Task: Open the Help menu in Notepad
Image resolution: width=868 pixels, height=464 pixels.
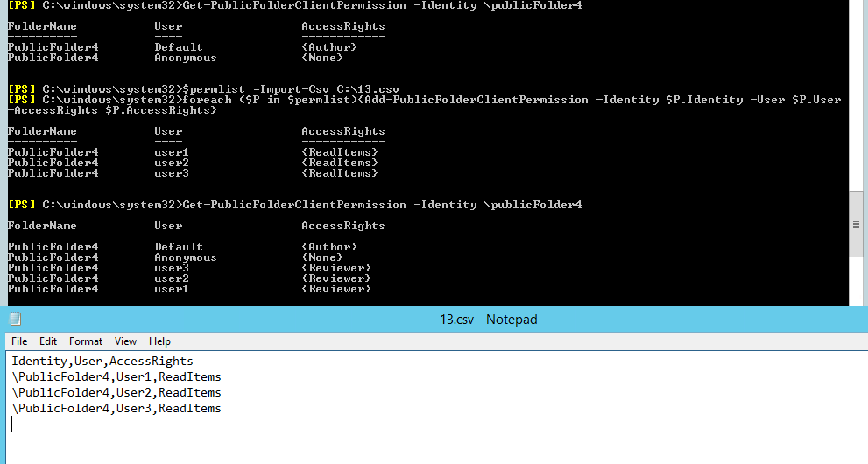Action: pos(159,341)
